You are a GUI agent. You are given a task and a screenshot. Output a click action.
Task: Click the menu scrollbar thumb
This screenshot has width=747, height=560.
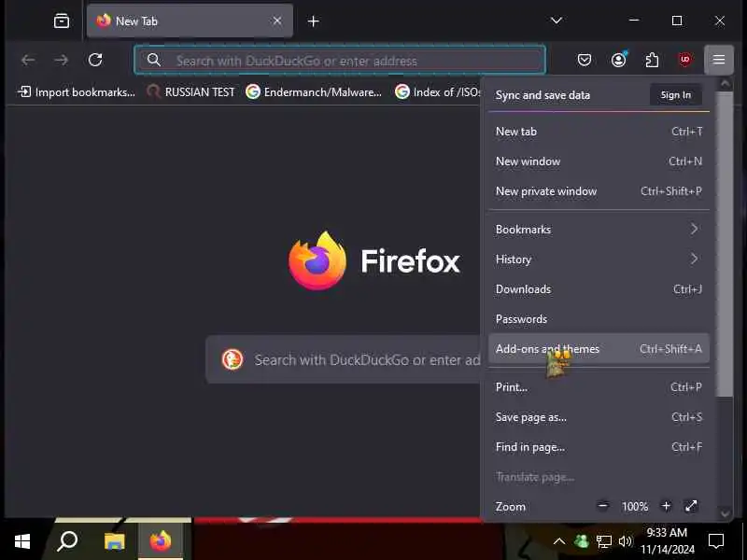pos(726,244)
